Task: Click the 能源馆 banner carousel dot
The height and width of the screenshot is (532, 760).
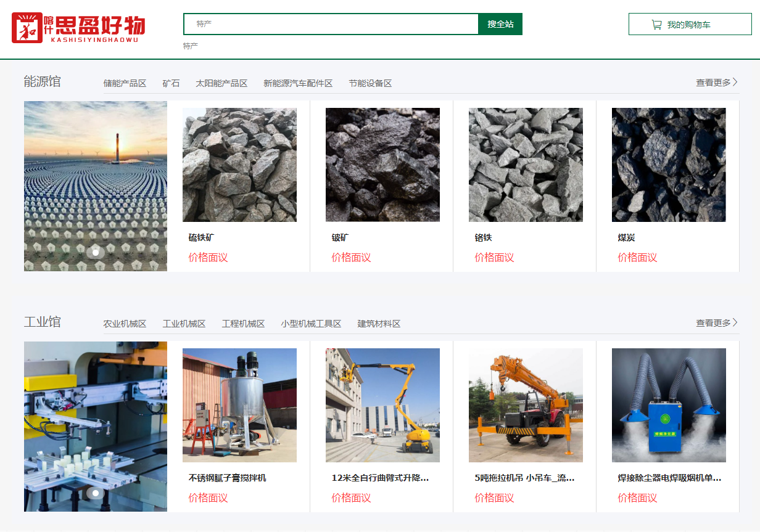Action: (x=96, y=252)
